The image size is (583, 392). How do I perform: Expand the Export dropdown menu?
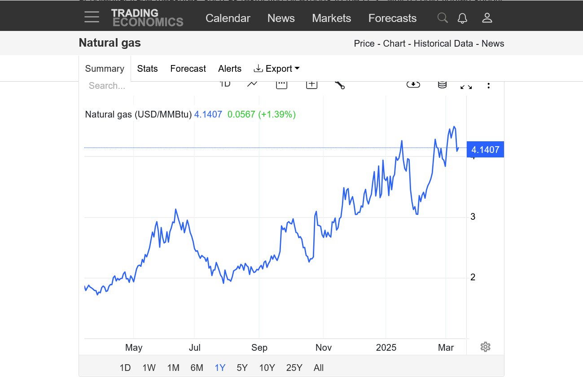(x=277, y=69)
